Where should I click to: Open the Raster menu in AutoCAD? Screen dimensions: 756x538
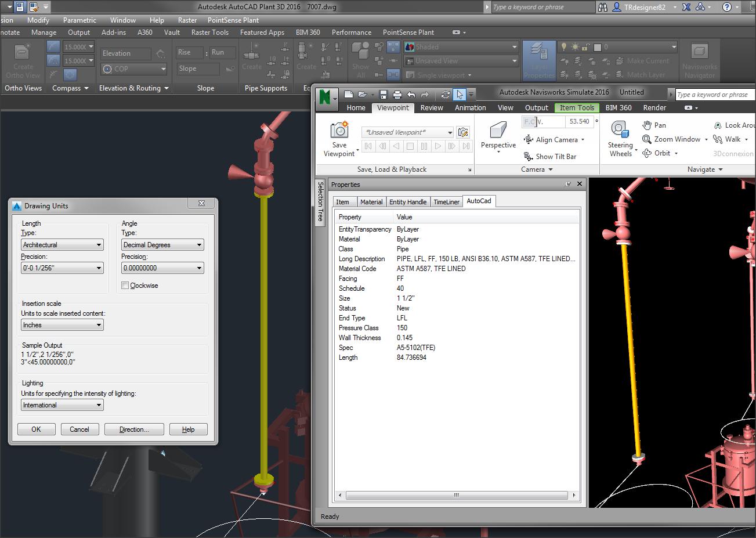(x=187, y=20)
